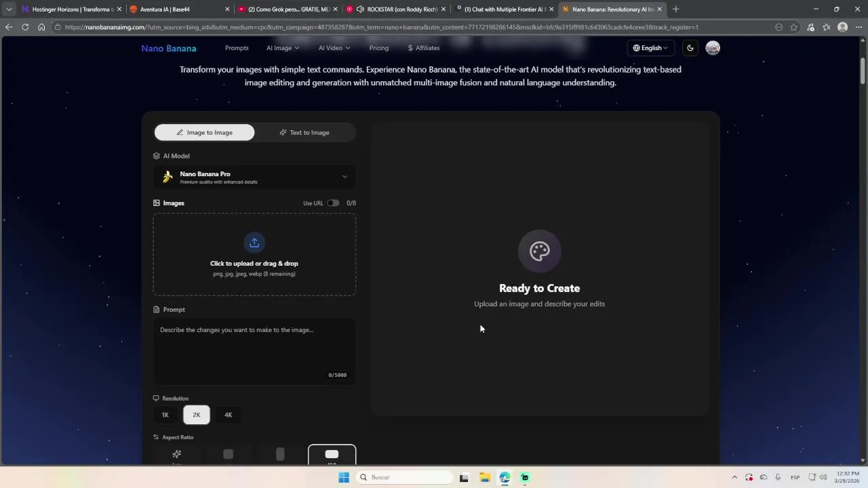The image size is (868, 488).
Task: Click the 'Upload an image and describe your edits' text
Action: (x=540, y=304)
